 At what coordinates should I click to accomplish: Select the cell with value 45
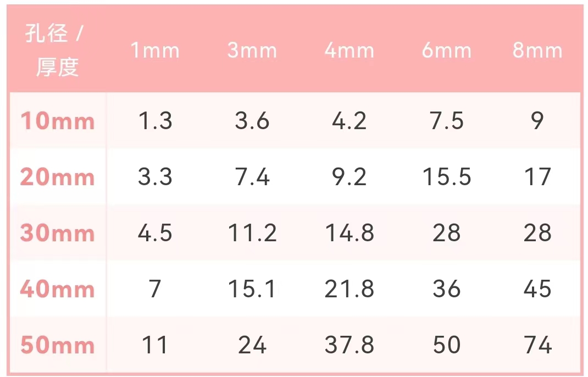[537, 289]
